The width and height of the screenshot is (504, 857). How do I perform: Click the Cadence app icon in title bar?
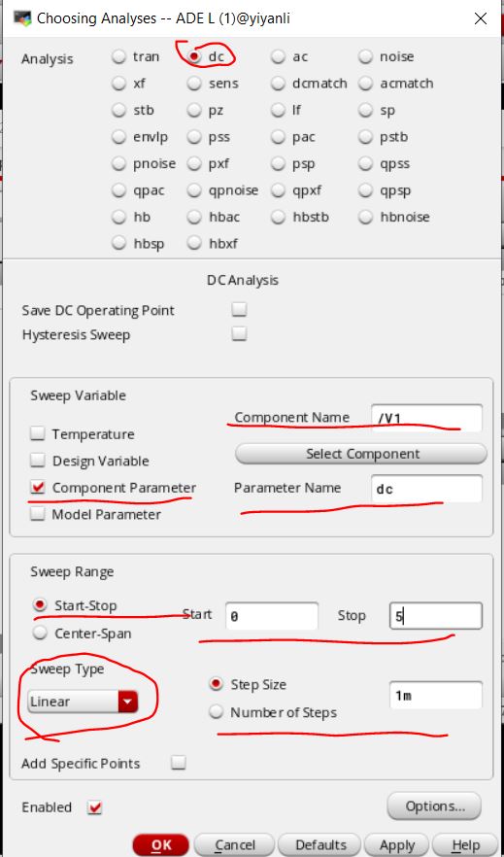tap(22, 18)
